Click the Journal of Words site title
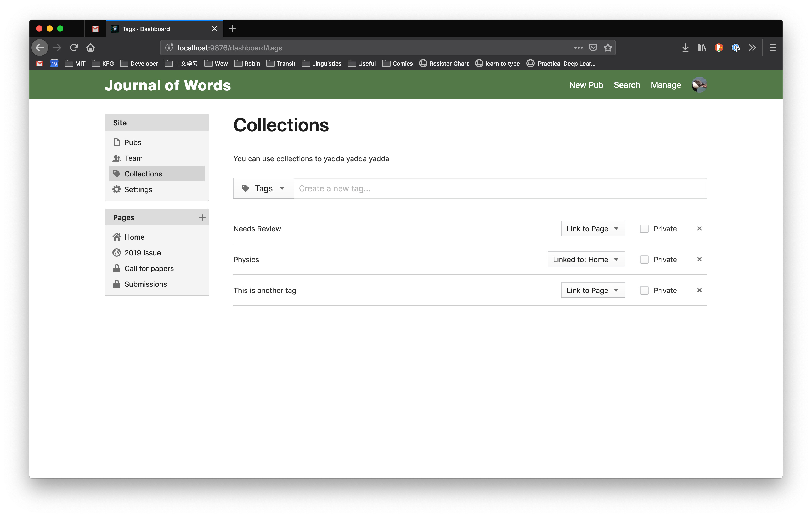Viewport: 812px width, 517px height. (x=168, y=85)
